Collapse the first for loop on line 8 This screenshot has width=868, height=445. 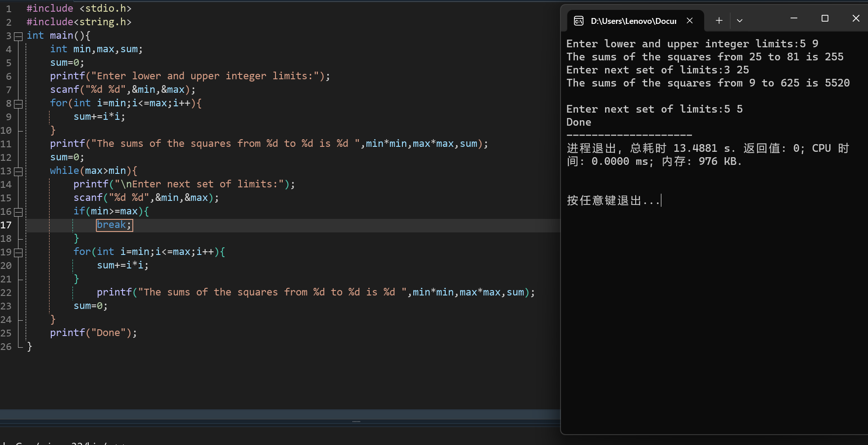[18, 104]
